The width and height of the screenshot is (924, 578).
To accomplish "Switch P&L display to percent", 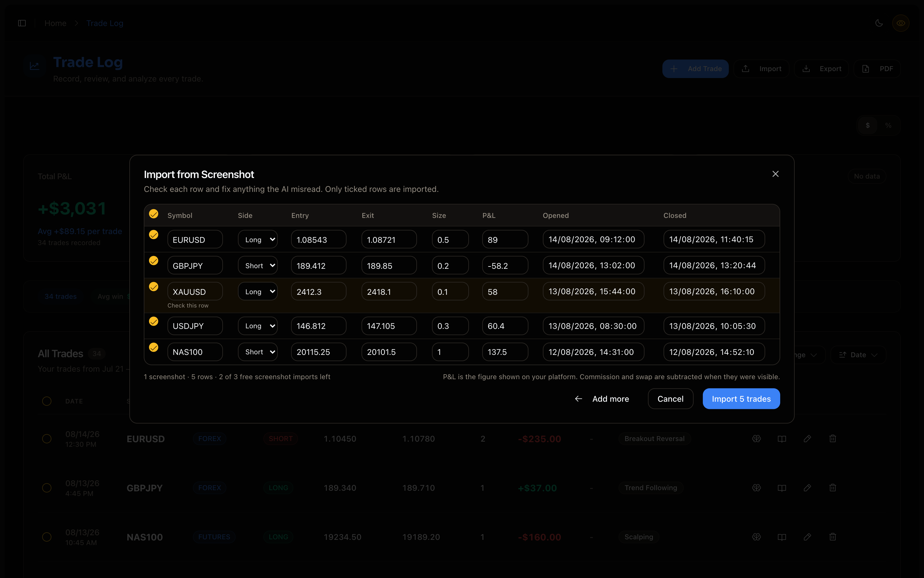I will (888, 125).
